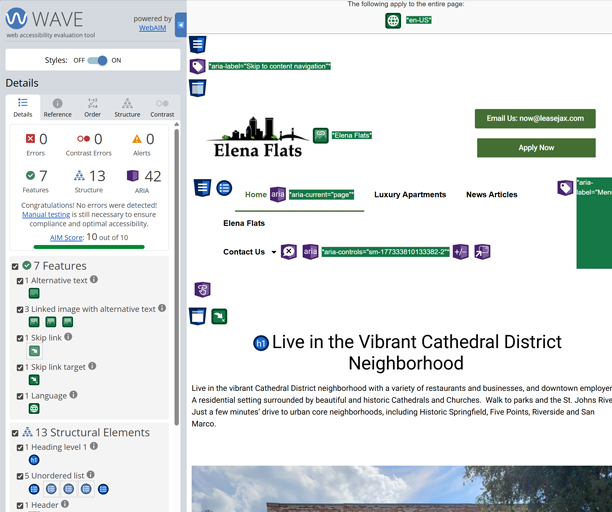This screenshot has width=612, height=512.
Task: Expand the Contact Us dropdown arrow
Action: [274, 252]
